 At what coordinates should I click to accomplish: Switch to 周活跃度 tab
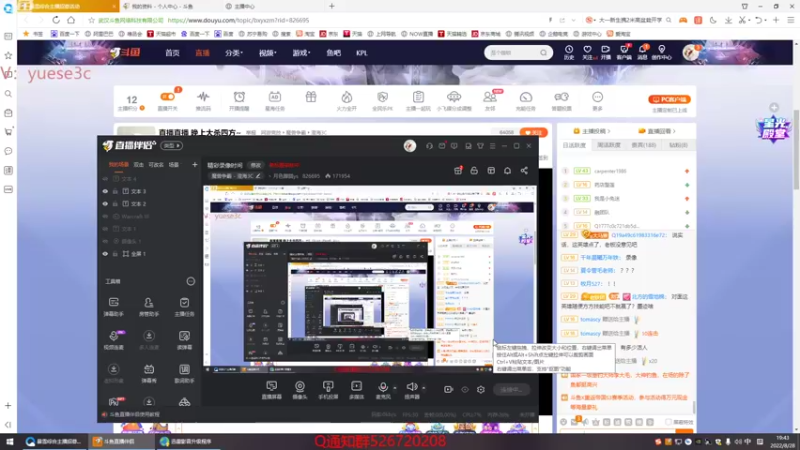[x=609, y=145]
